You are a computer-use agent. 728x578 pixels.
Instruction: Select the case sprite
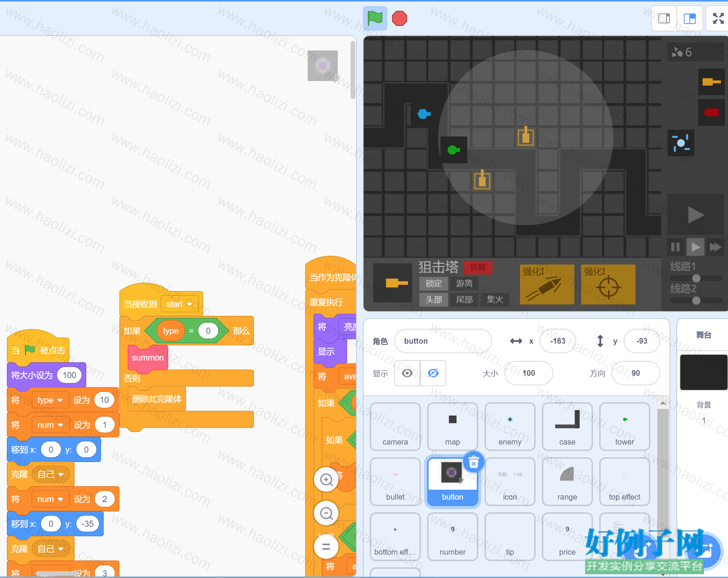coord(567,427)
